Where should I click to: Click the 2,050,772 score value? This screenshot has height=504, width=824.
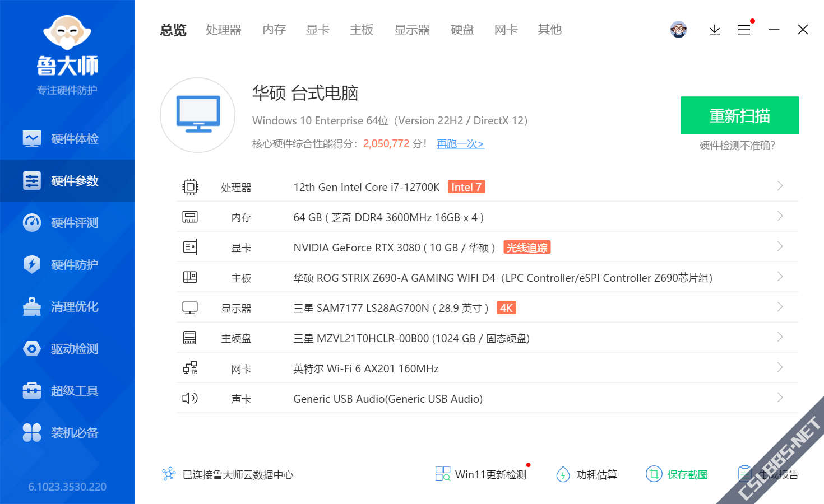pos(386,144)
